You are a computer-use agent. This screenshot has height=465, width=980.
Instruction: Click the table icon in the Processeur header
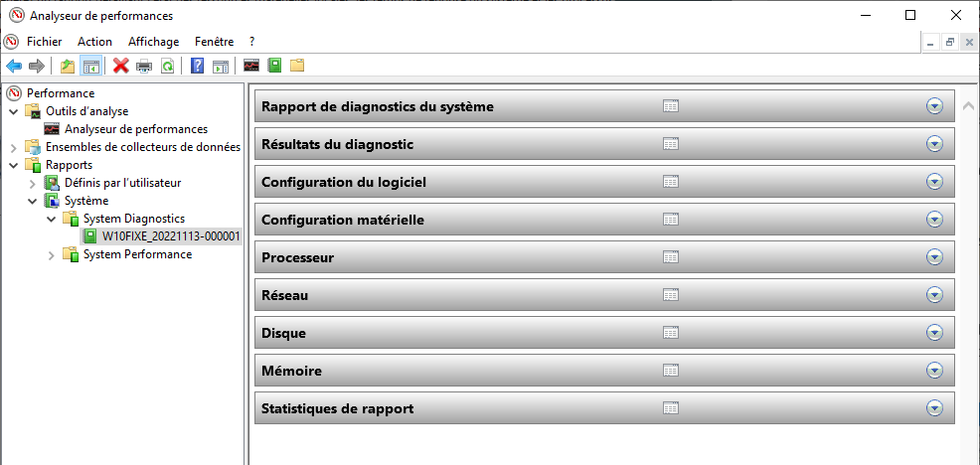click(671, 257)
